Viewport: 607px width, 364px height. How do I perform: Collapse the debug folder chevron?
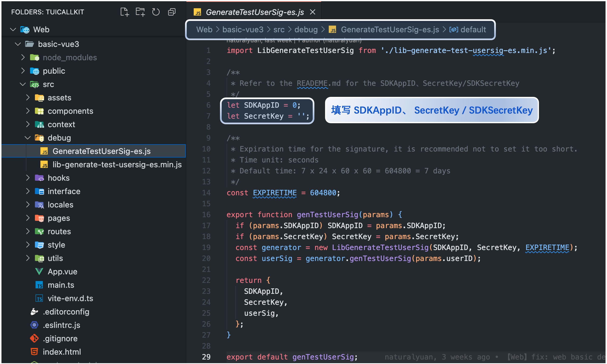point(28,138)
